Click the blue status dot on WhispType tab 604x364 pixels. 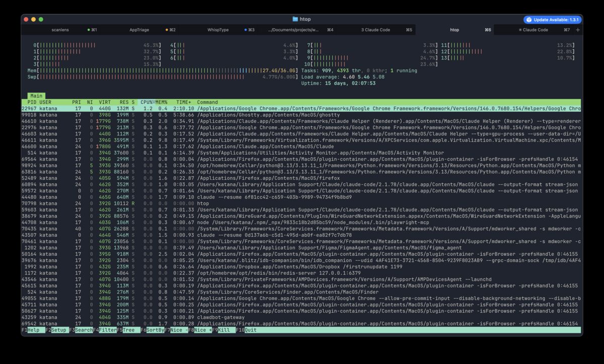coord(246,30)
